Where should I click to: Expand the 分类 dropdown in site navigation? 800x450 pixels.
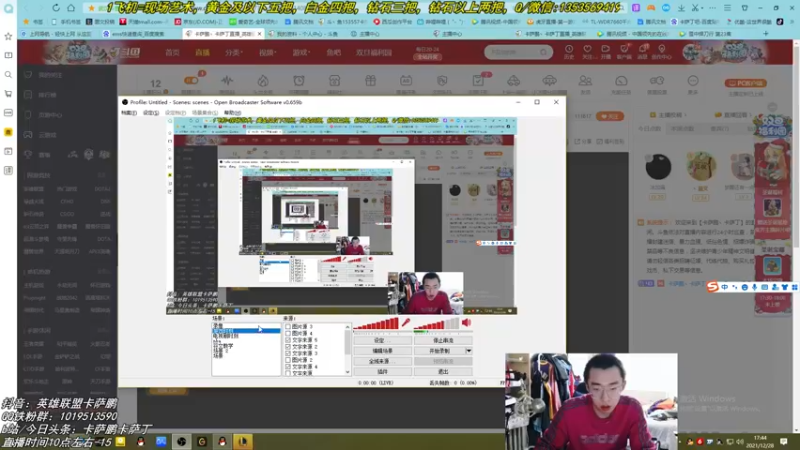(x=234, y=53)
